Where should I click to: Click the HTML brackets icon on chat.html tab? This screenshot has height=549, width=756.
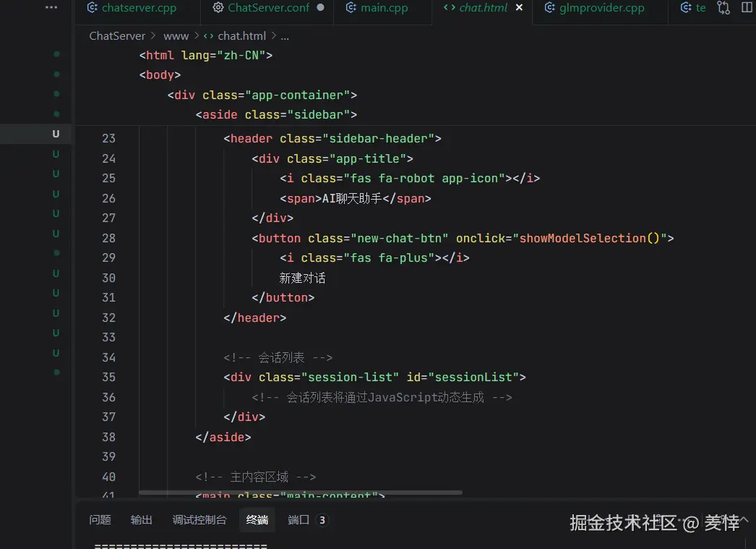(450, 7)
